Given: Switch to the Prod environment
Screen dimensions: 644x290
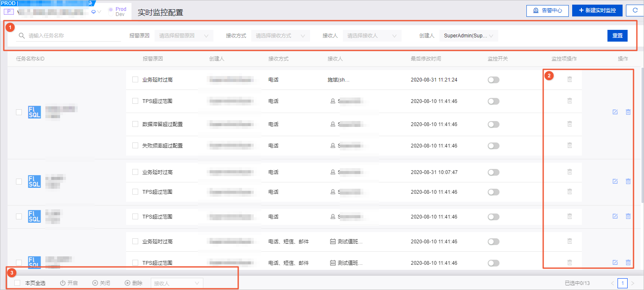Looking at the screenshot, I should point(121,9).
